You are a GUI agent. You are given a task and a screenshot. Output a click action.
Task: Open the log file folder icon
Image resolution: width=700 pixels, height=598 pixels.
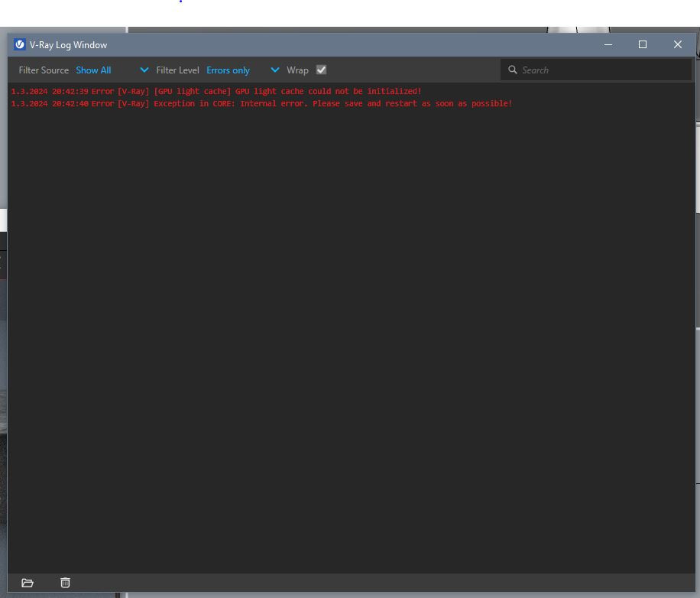click(x=28, y=583)
